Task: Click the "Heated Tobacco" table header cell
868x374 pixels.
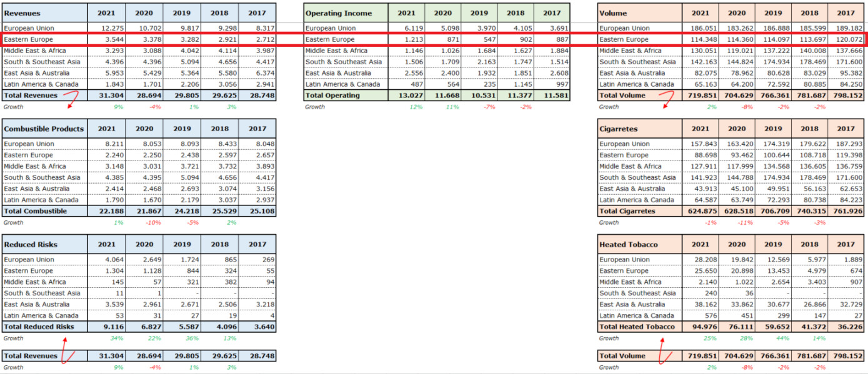Action: [x=639, y=244]
